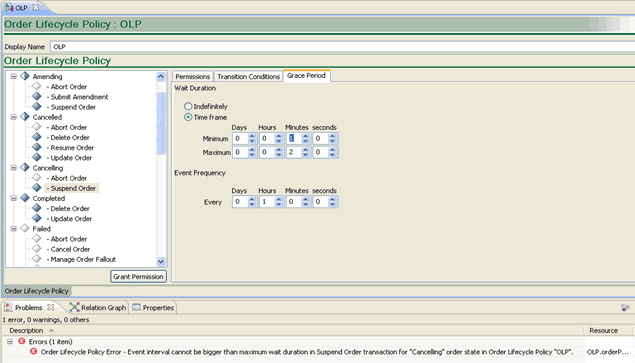This screenshot has width=635, height=363.
Task: Click the red error icon on the Errors group
Action: (21, 342)
